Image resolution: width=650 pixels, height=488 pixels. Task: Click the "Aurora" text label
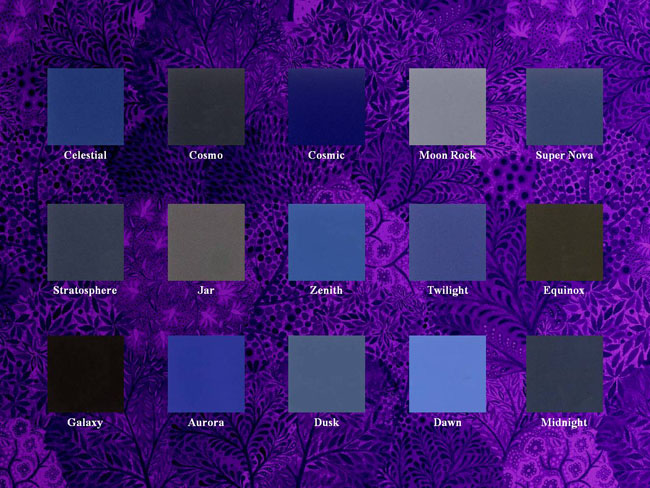[206, 423]
